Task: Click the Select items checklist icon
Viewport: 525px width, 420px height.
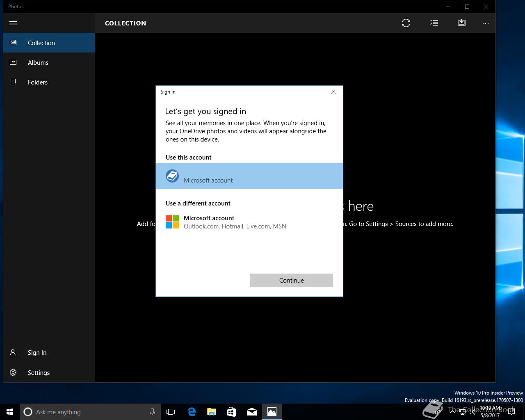Action: click(x=434, y=23)
